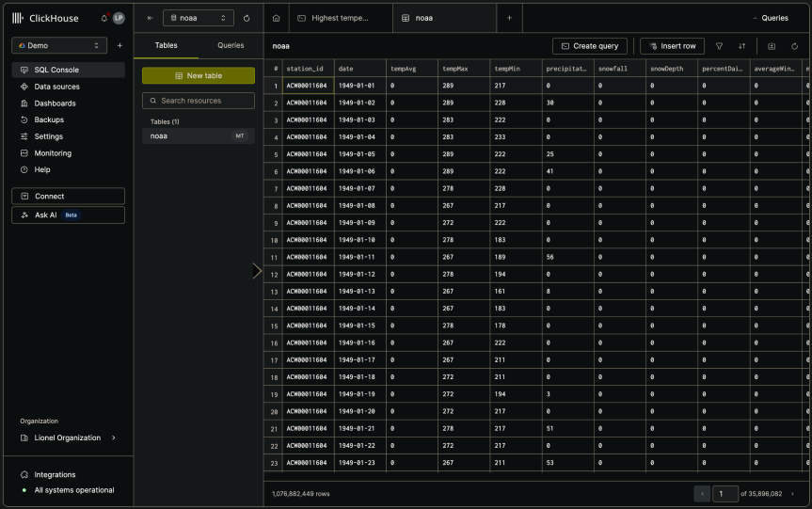Open Help in sidebar
The width and height of the screenshot is (812, 509).
68,170
